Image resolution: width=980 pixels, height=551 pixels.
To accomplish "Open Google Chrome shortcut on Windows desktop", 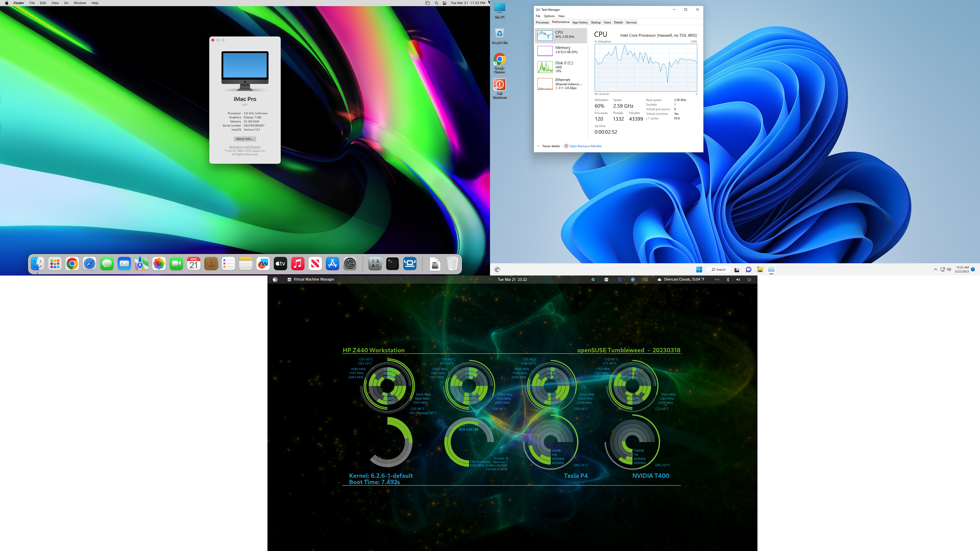I will click(499, 63).
